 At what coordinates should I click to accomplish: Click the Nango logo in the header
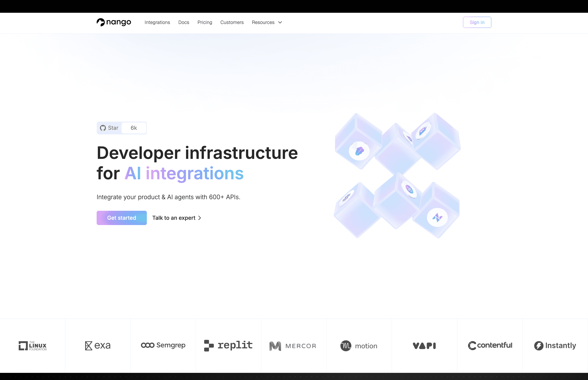[x=114, y=22]
